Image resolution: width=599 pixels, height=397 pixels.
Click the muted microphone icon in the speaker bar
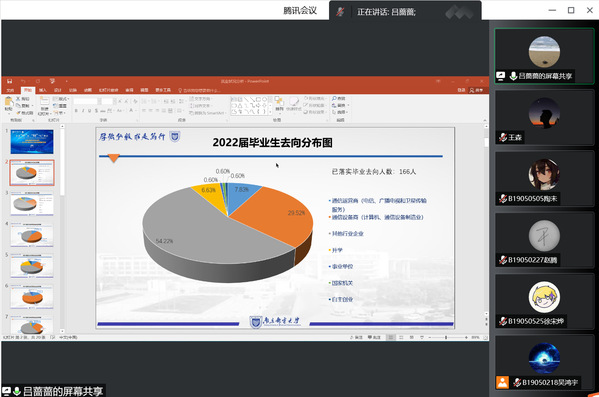(340, 12)
